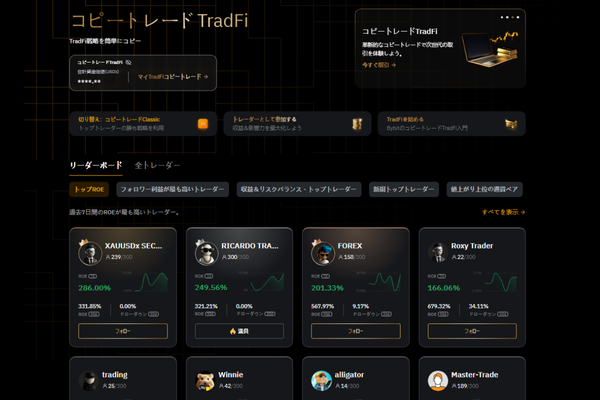Open マイTradFiコピートレード link

(173, 76)
